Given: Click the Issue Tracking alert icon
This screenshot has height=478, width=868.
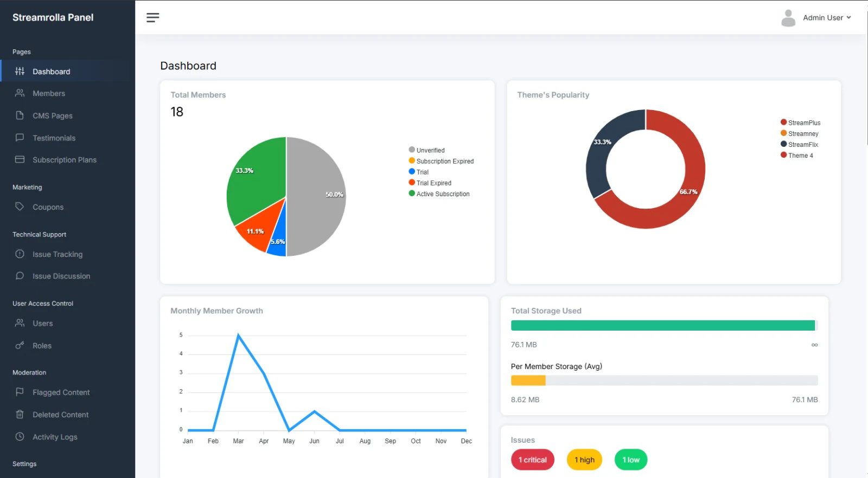Looking at the screenshot, I should click(20, 254).
